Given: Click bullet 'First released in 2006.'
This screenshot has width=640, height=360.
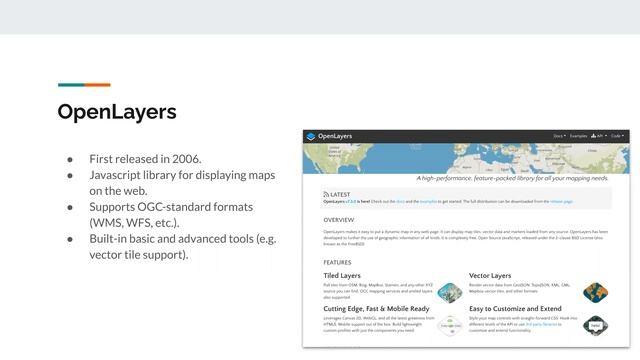Looking at the screenshot, I should click(145, 159).
